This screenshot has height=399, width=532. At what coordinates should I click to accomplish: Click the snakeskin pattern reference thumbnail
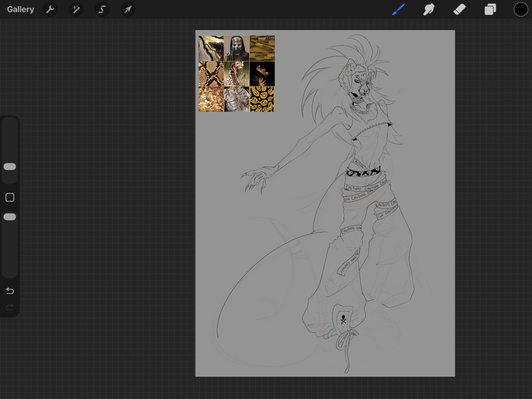click(x=211, y=74)
